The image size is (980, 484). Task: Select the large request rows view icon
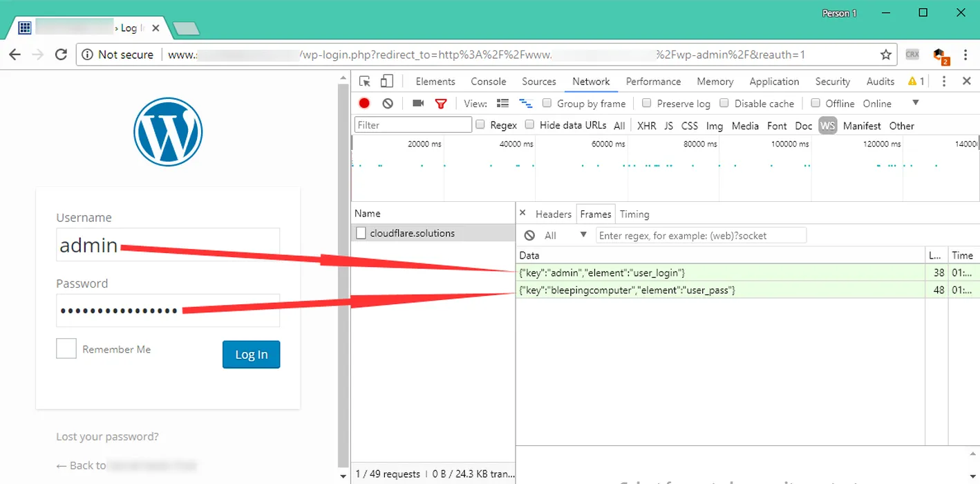pyautogui.click(x=503, y=103)
